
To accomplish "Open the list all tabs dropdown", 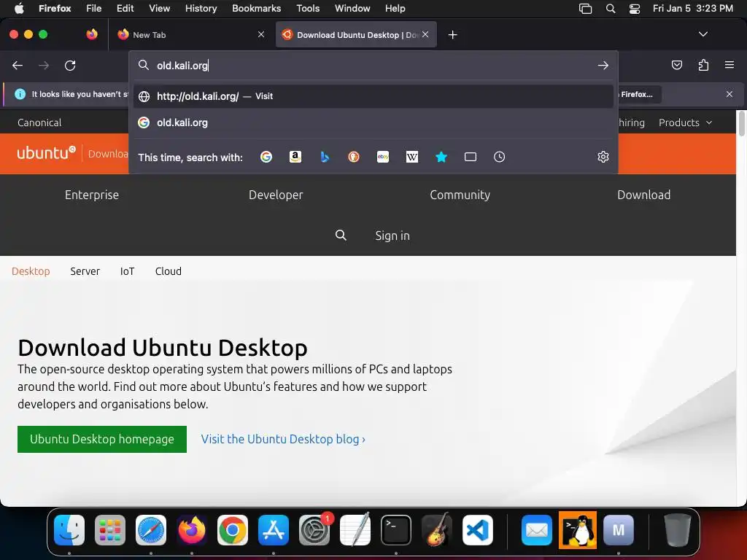I will coord(703,34).
